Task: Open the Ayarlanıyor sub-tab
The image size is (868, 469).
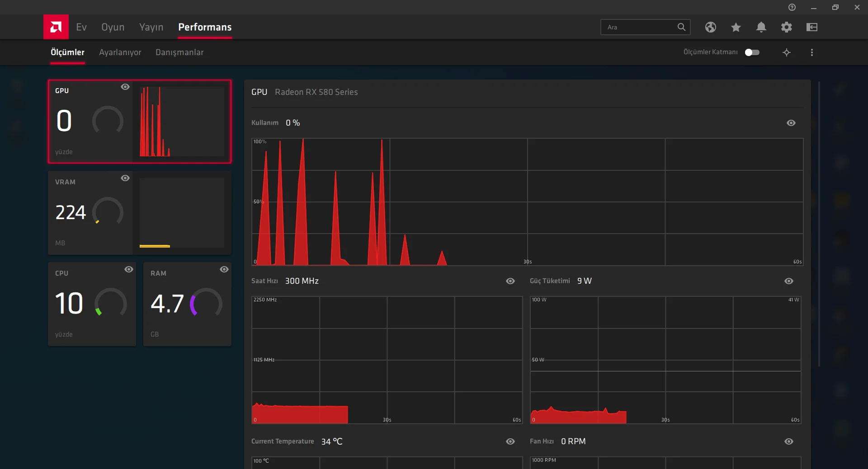Action: (x=120, y=52)
